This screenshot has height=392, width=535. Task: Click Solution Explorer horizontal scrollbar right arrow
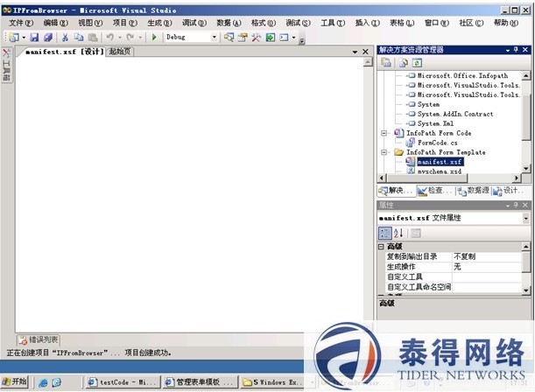517,178
